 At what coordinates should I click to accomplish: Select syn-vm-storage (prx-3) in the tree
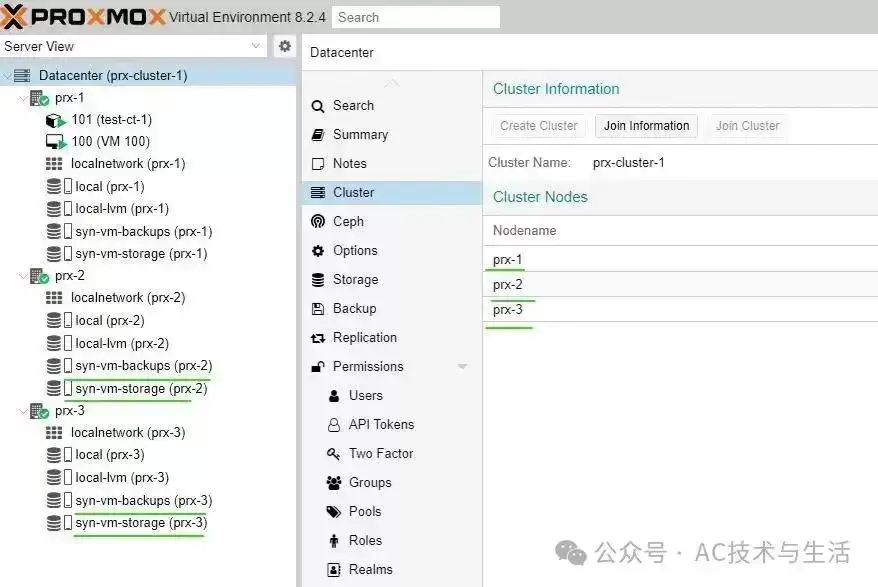coord(141,523)
